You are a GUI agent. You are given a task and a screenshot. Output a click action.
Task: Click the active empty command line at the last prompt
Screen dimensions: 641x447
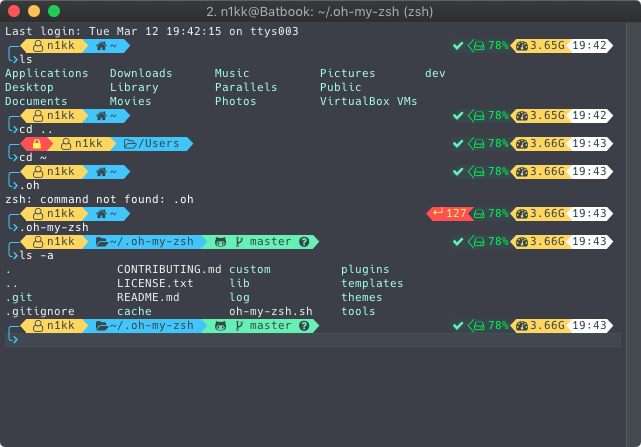tap(313, 339)
